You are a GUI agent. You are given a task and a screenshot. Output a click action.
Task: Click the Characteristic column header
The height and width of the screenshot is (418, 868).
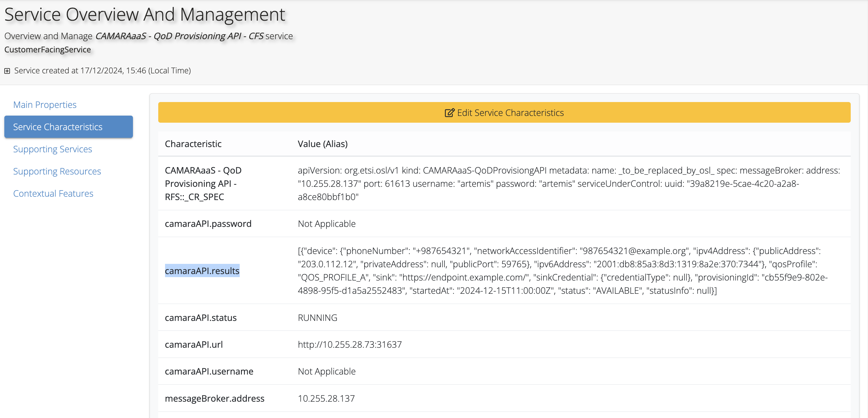(193, 144)
